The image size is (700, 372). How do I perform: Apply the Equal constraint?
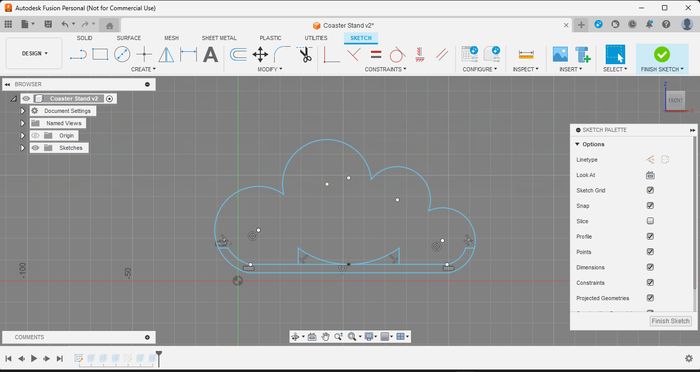click(376, 54)
